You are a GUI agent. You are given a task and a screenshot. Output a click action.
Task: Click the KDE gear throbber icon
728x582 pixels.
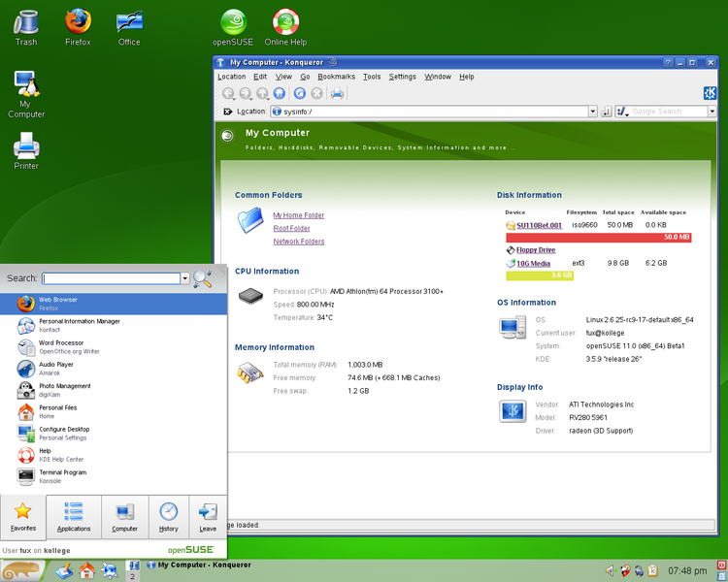coord(710,93)
